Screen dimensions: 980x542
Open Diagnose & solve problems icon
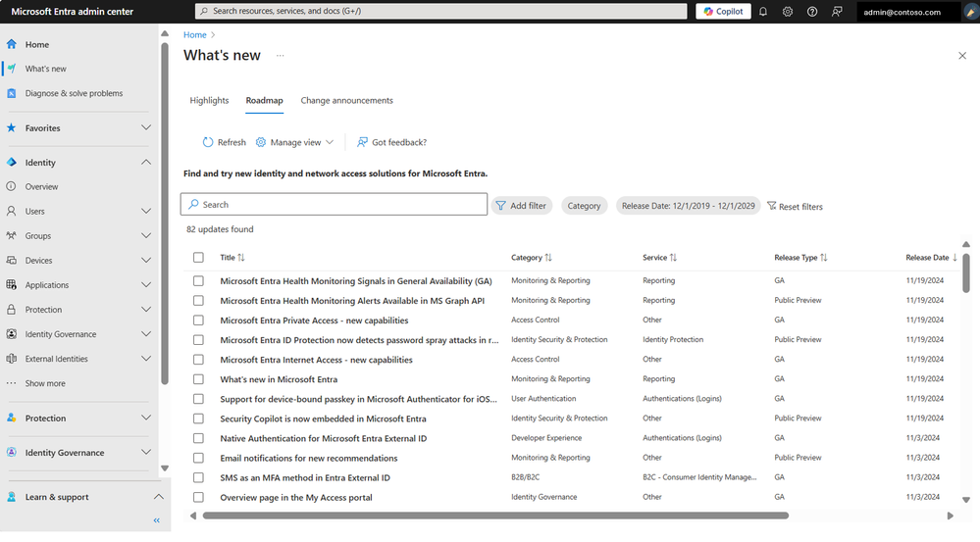pyautogui.click(x=11, y=93)
